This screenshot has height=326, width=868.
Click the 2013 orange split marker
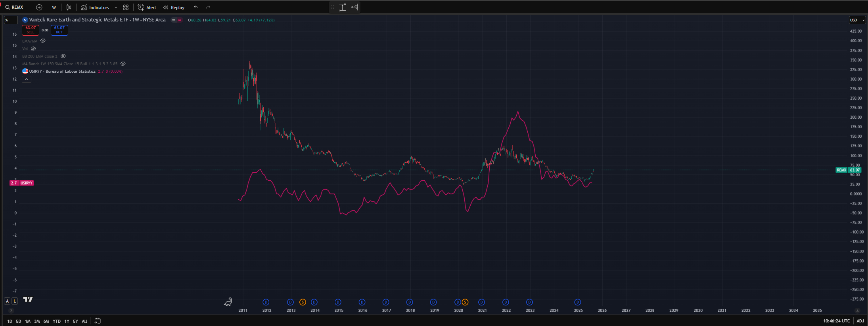click(x=303, y=302)
